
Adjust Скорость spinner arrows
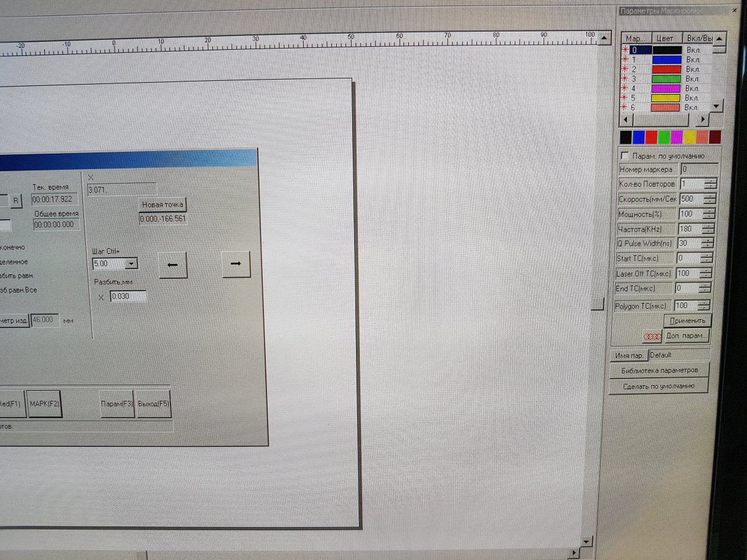point(710,199)
